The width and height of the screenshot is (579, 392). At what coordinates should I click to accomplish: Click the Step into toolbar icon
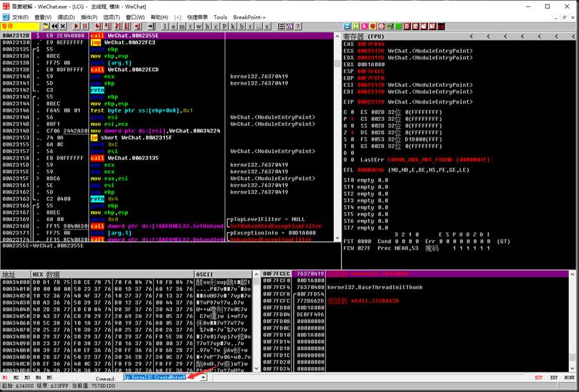click(x=98, y=26)
